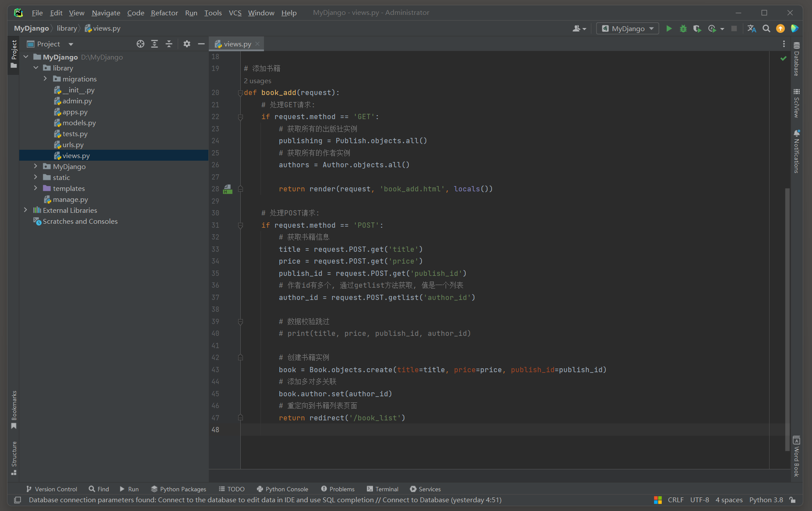The width and height of the screenshot is (812, 511).
Task: Open the profiler run options icon
Action: pyautogui.click(x=712, y=28)
